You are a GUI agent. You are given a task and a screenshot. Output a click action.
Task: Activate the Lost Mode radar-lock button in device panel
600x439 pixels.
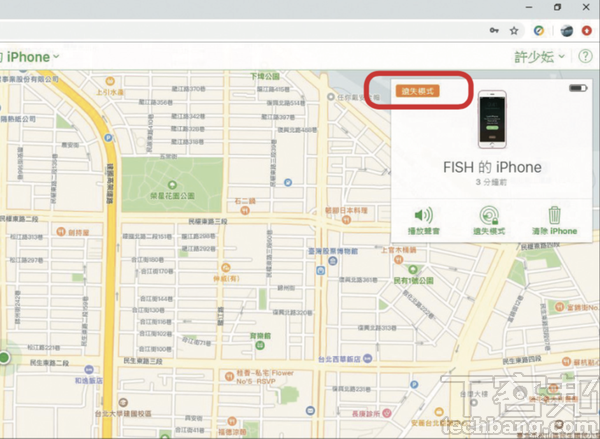click(x=489, y=221)
